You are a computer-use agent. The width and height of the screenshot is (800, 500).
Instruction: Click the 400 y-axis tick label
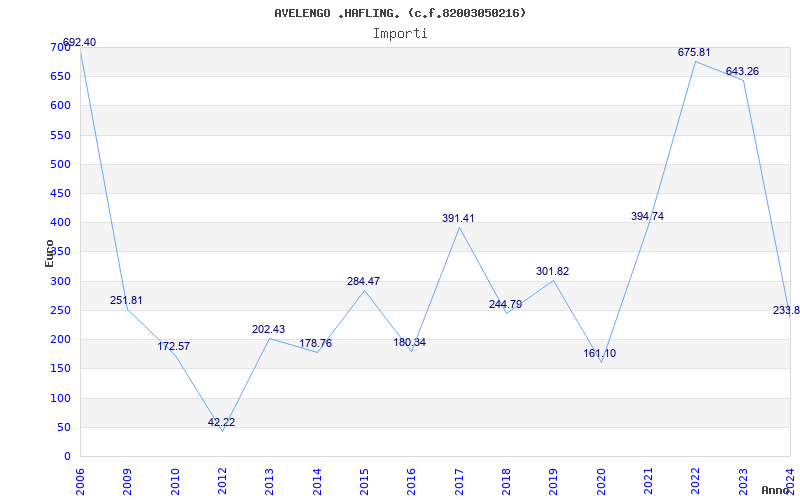(60, 222)
